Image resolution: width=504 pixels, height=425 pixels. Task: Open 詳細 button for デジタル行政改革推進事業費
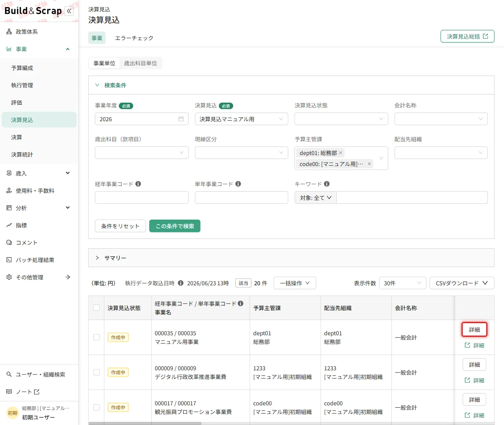[474, 365]
